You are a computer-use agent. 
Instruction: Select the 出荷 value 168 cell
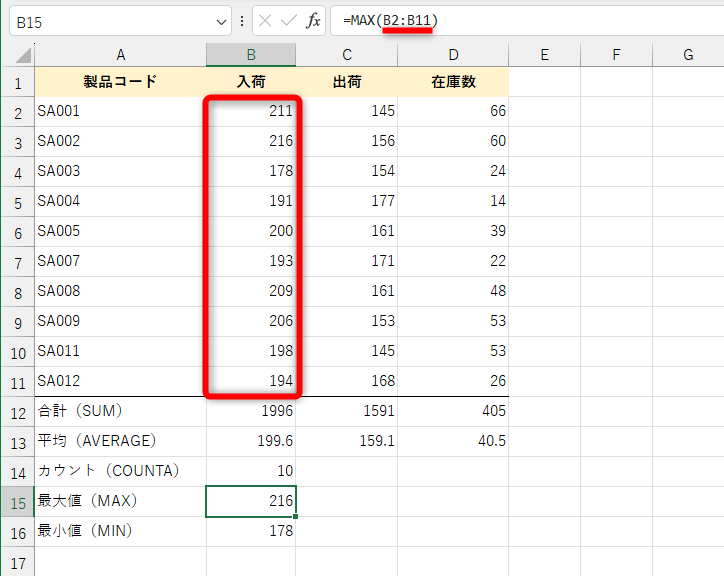[347, 382]
